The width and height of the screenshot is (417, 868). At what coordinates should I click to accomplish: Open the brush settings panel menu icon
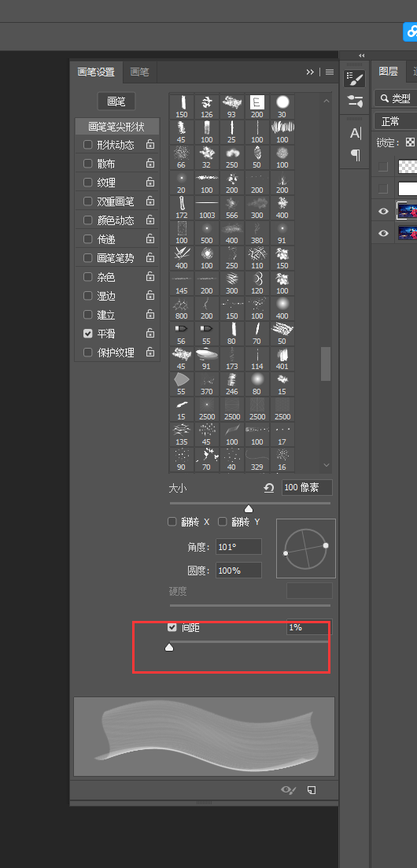[330, 72]
